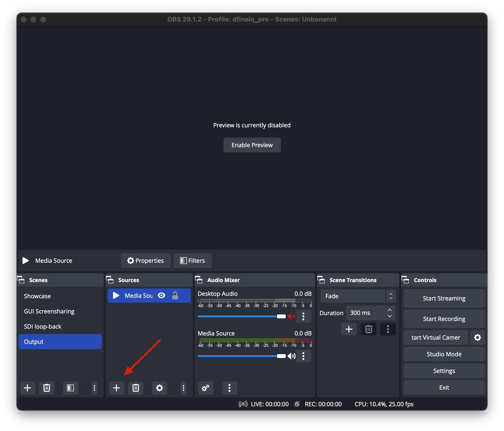This screenshot has height=431, width=504.
Task: Start the Virtual Camera
Action: tap(436, 337)
